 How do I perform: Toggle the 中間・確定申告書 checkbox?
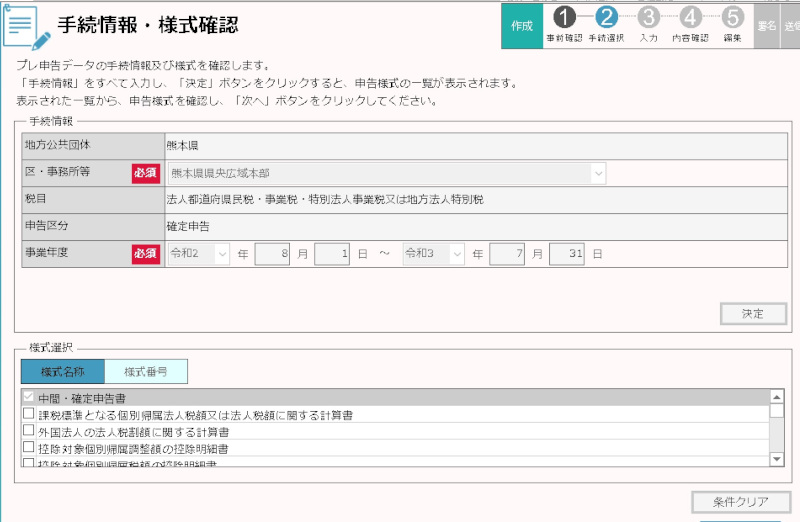(x=29, y=397)
